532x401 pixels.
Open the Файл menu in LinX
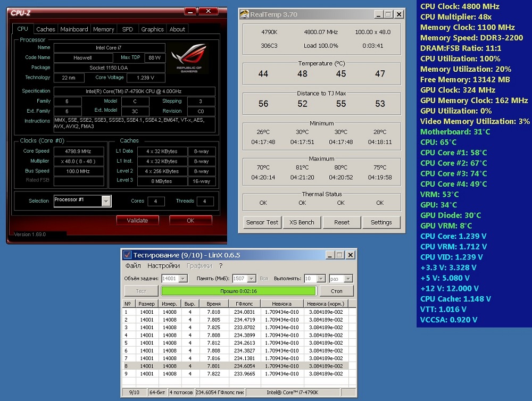coord(133,265)
